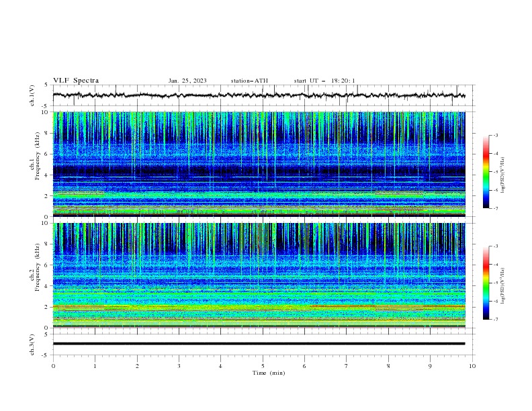
Task: Select the "start UT = 18:20:1" text
Action: [324, 81]
